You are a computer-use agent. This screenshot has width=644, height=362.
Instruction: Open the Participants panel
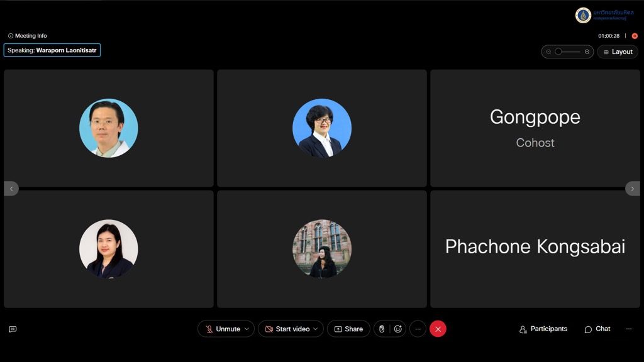543,329
